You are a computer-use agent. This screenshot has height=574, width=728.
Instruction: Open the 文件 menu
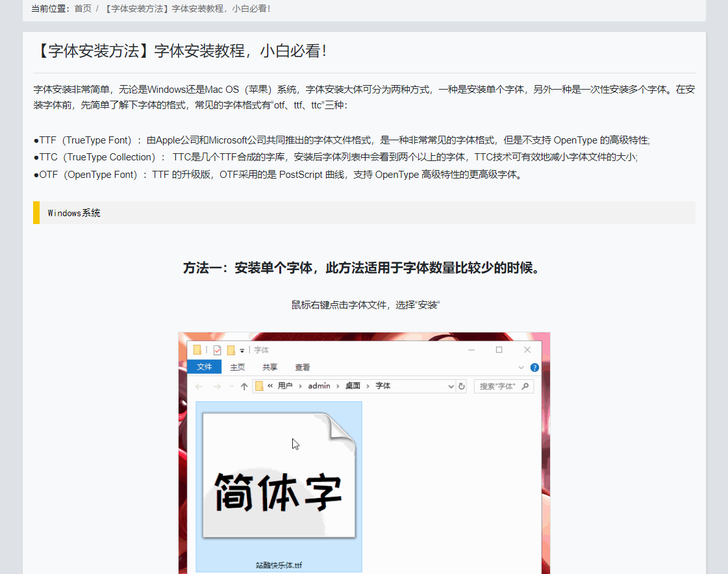pyautogui.click(x=205, y=367)
